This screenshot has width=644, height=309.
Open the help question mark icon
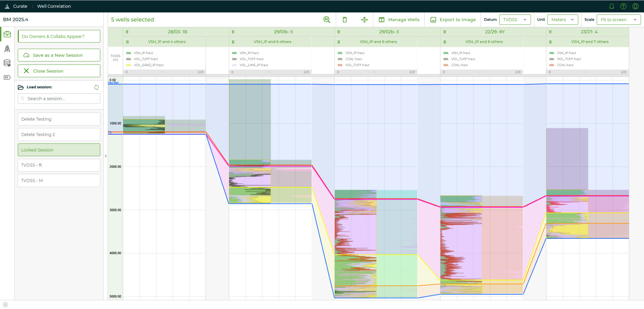pos(623,6)
